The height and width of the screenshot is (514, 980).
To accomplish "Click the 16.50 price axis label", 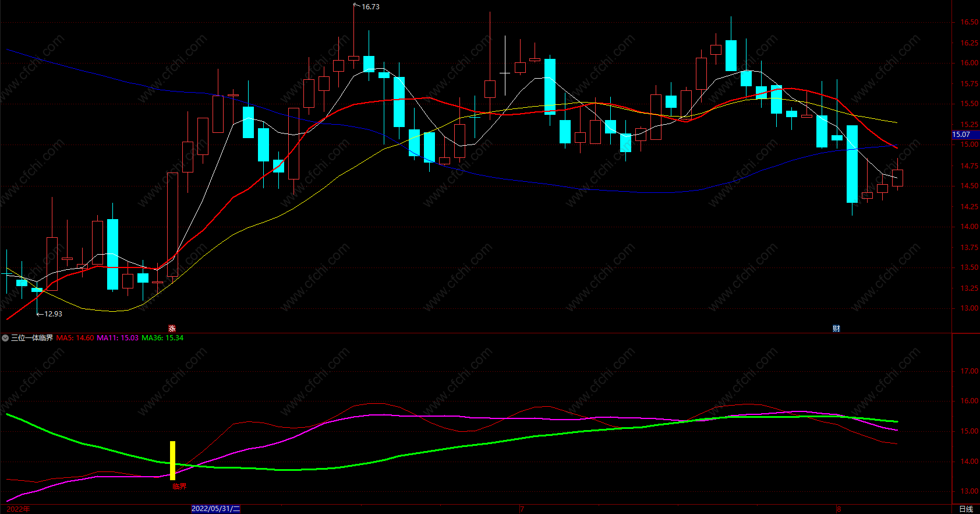I will point(969,22).
